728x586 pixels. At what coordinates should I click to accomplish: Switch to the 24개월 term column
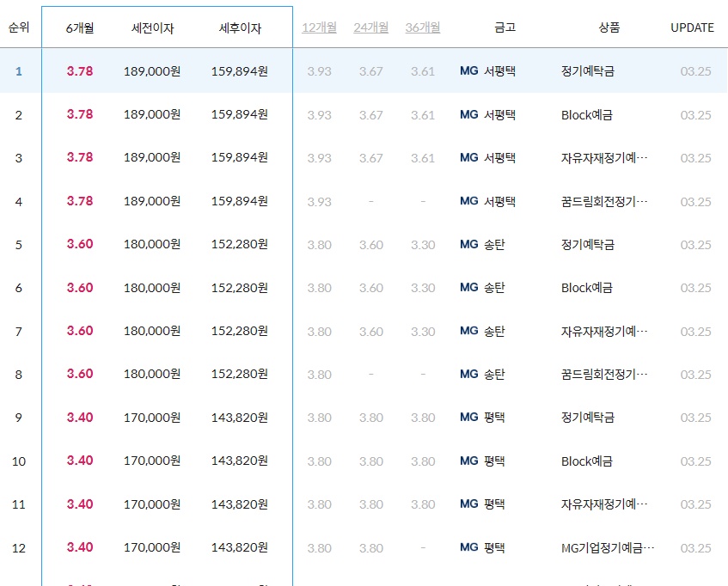(370, 27)
